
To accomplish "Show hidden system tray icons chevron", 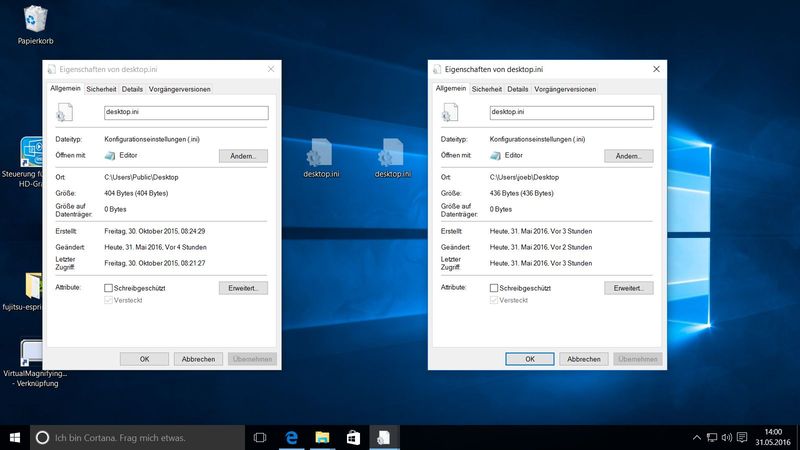I will pos(697,437).
